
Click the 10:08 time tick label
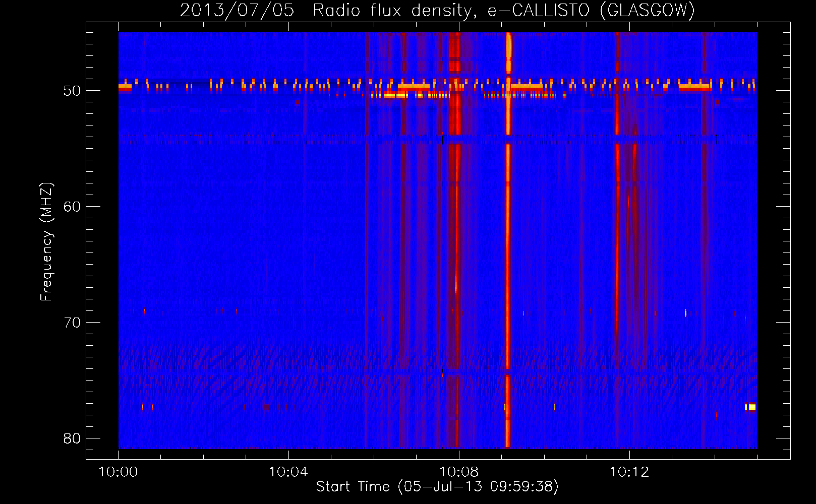pyautogui.click(x=459, y=472)
